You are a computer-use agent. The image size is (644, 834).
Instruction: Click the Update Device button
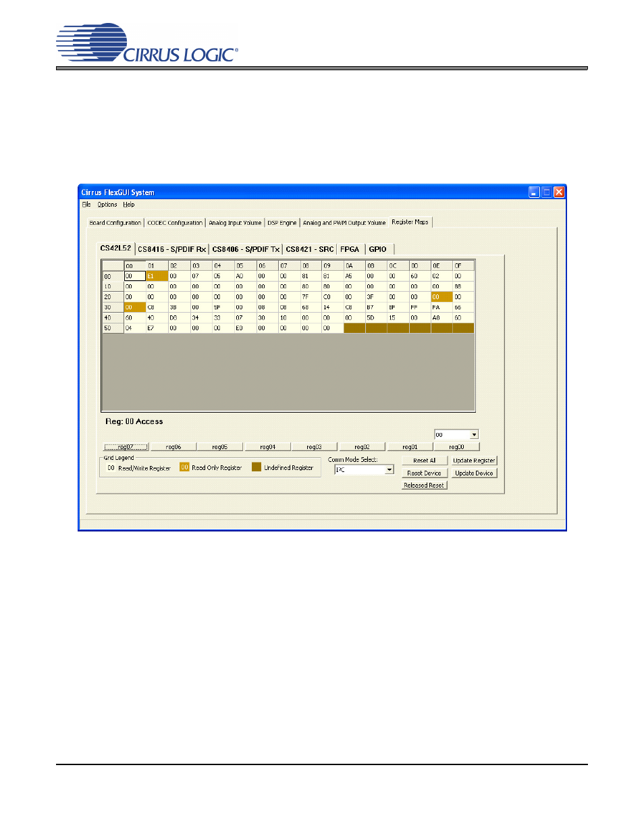click(474, 473)
